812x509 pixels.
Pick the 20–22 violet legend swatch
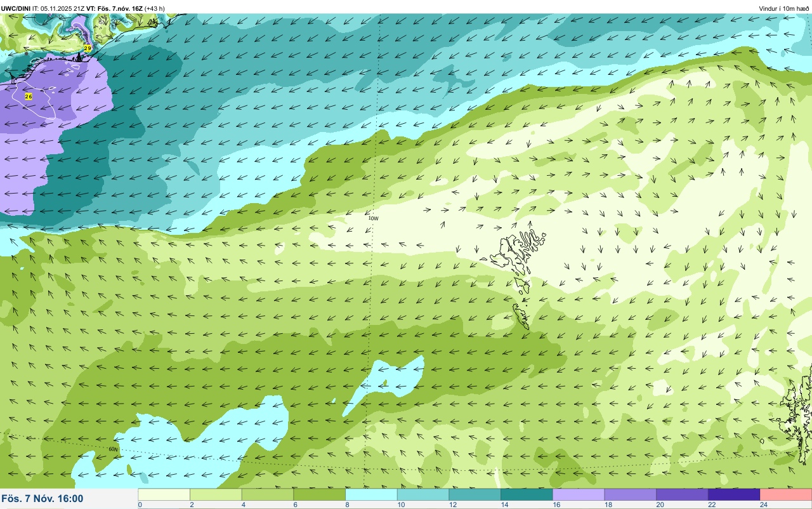pyautogui.click(x=683, y=494)
